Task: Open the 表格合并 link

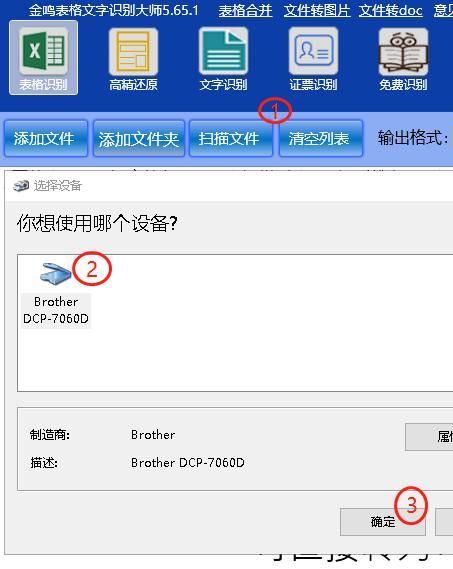Action: tap(245, 11)
